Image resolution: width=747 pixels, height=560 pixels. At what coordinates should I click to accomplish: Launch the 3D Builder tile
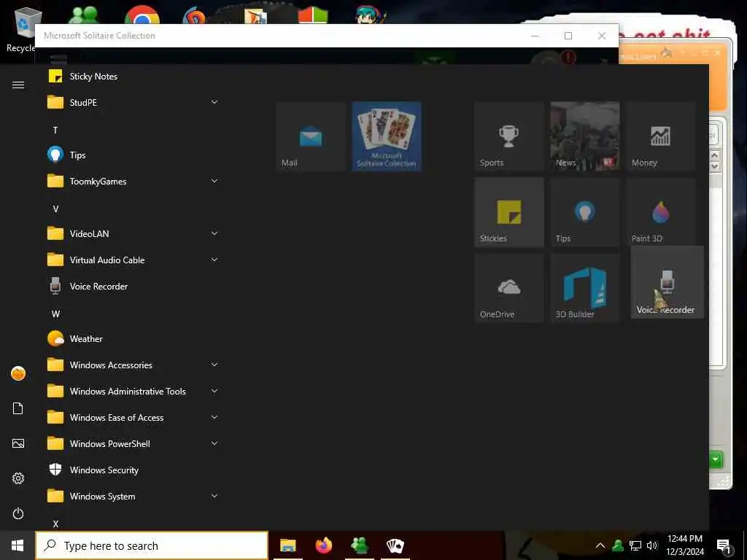tap(584, 287)
